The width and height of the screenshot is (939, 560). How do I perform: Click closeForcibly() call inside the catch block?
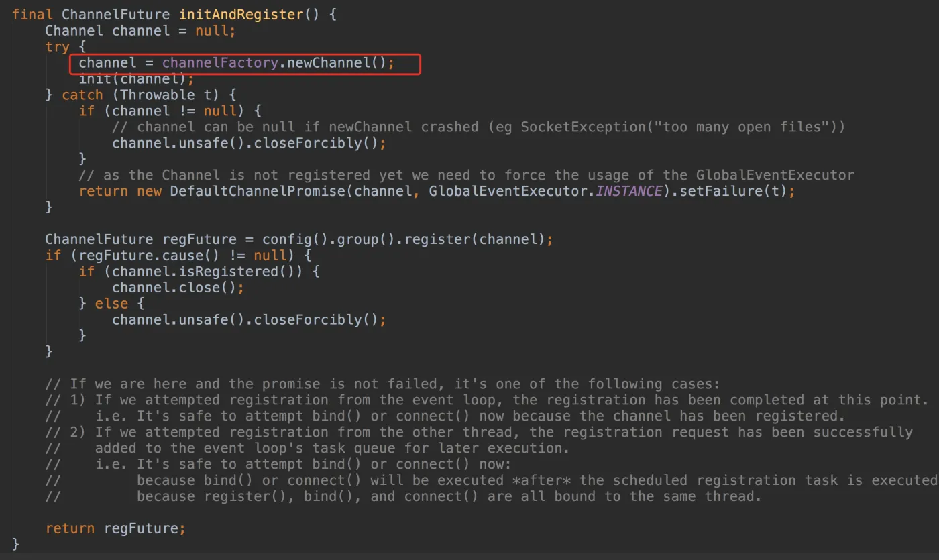click(316, 143)
